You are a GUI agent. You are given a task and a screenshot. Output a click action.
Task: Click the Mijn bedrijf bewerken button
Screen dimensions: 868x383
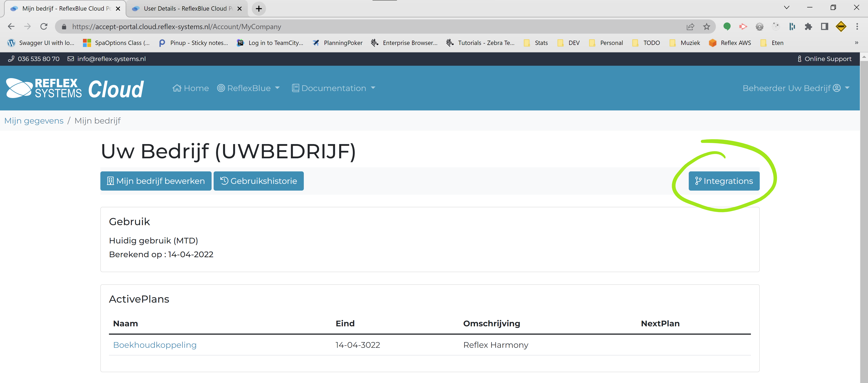coord(156,181)
